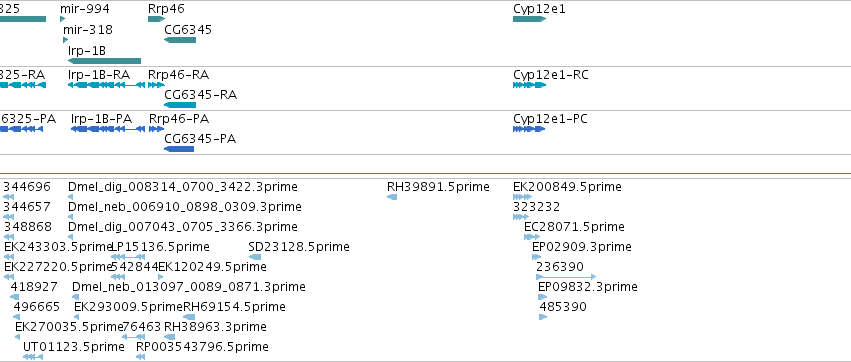Select the RH39891.5prime EST feature
This screenshot has width=851, height=362.
tap(392, 196)
